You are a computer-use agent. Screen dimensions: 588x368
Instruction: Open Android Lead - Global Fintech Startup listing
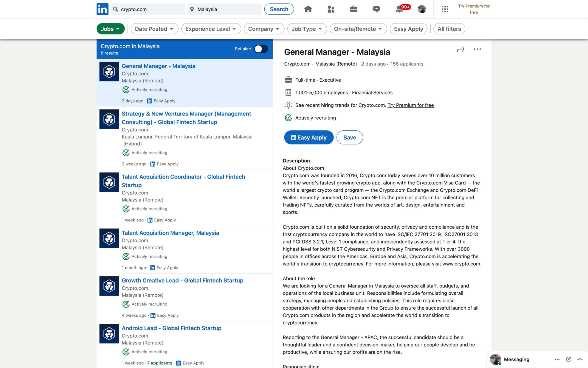[171, 328]
